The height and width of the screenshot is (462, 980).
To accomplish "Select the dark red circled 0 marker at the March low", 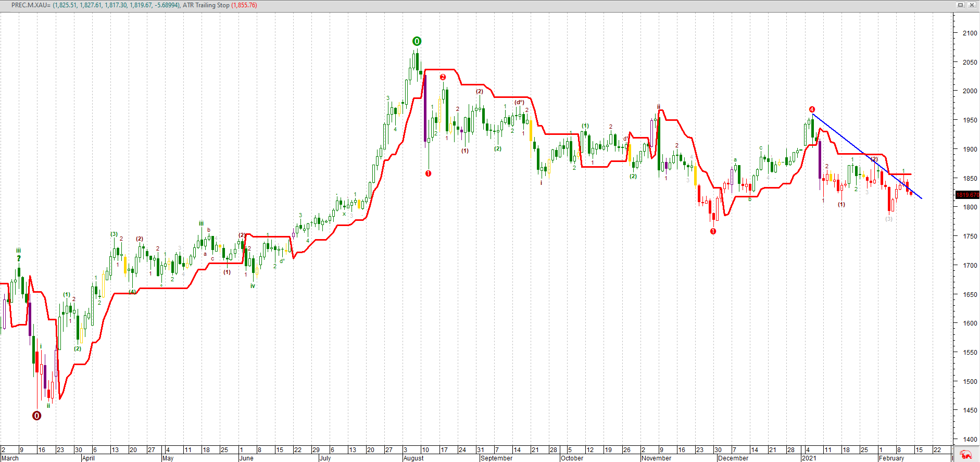I will click(36, 416).
